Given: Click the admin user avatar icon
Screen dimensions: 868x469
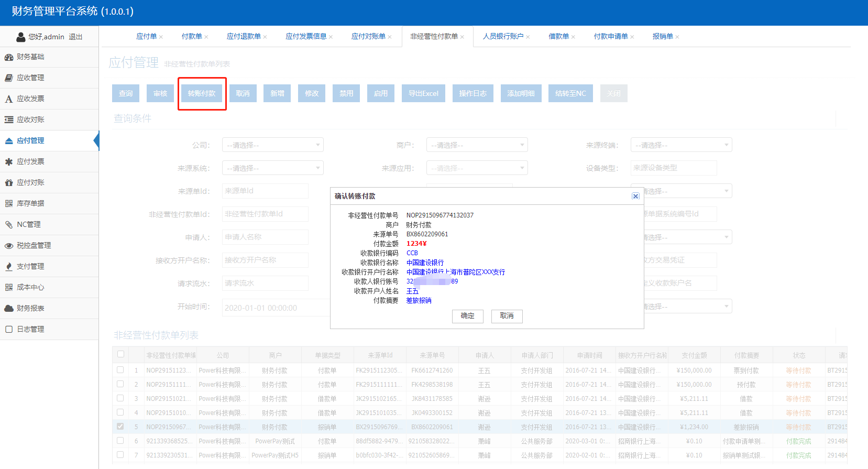Looking at the screenshot, I should pyautogui.click(x=21, y=37).
